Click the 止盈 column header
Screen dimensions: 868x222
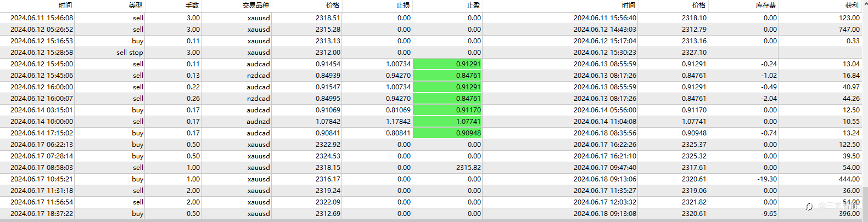473,5
